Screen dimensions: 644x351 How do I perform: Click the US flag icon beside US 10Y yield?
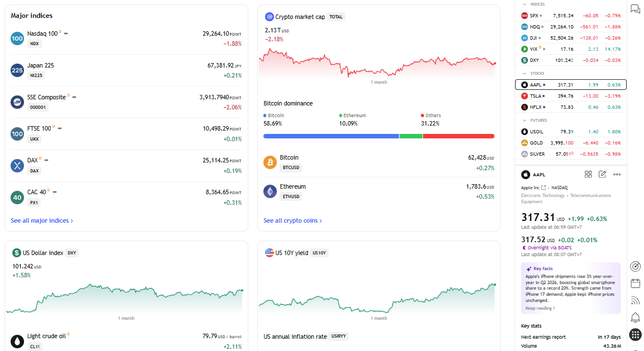270,253
